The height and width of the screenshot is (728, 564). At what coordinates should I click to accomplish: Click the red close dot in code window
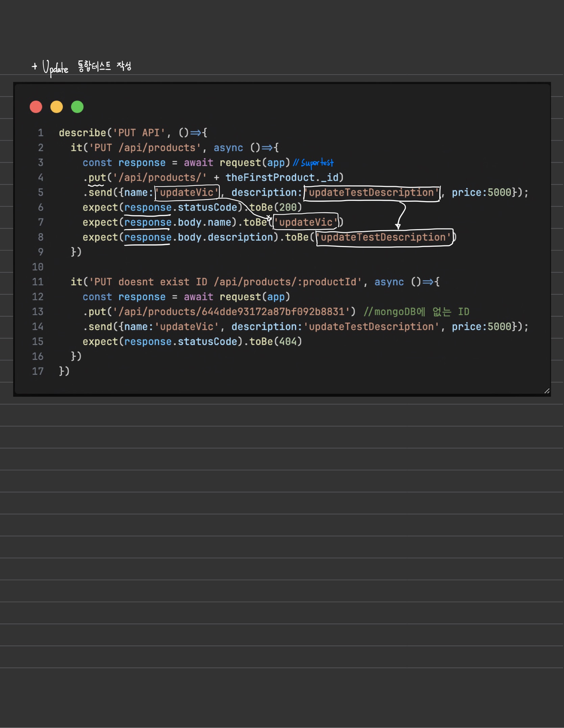36,107
